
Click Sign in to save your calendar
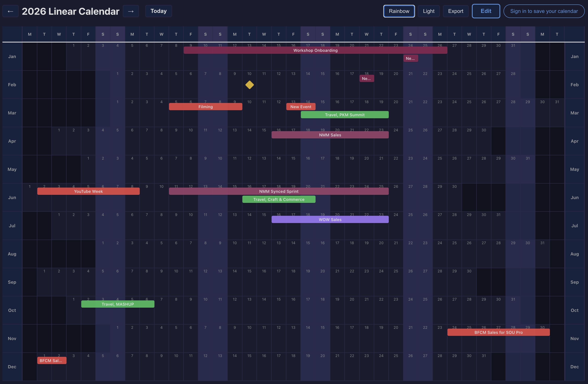(x=544, y=11)
